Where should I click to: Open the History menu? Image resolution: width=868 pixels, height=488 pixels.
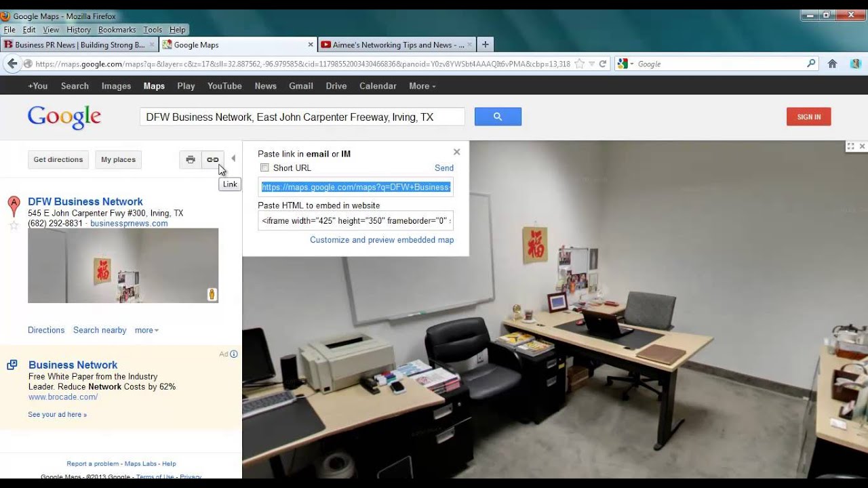79,30
